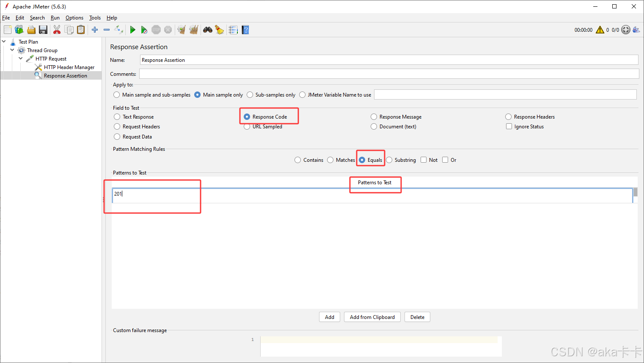Click the Shutdown test icon
This screenshot has height=363, width=644.
click(168, 30)
